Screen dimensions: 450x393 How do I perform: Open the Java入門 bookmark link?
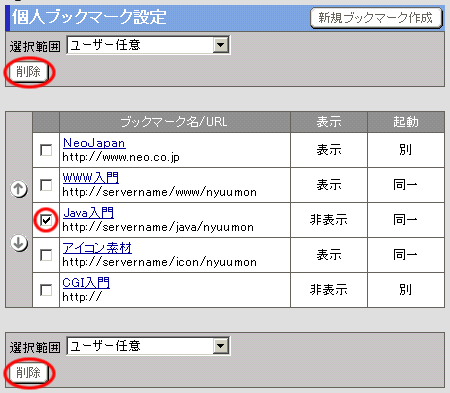tap(88, 213)
